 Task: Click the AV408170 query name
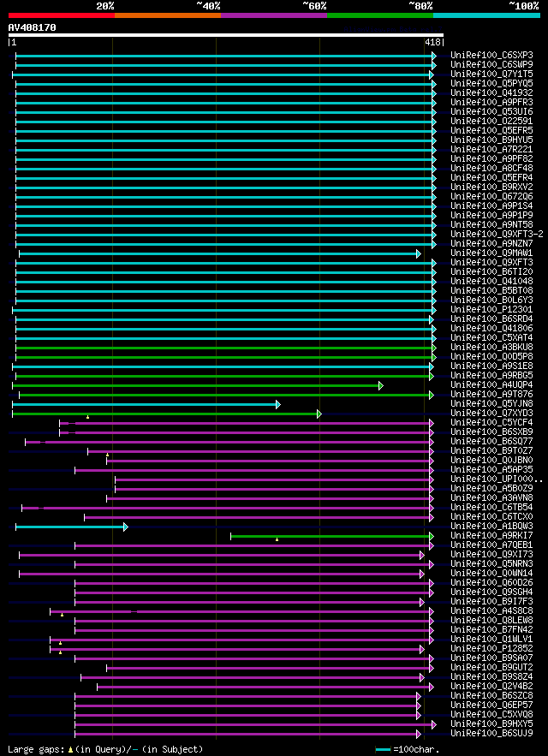[x=32, y=27]
